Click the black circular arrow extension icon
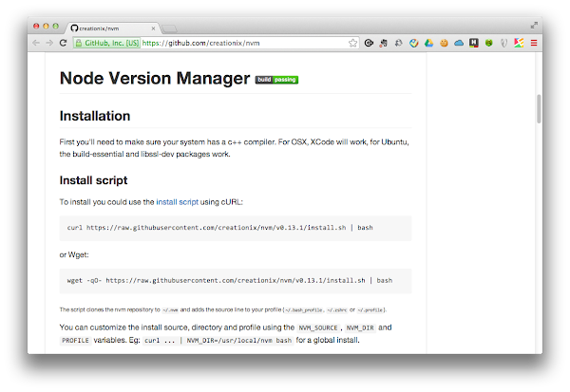Viewport: 570px width, 392px height. pos(369,43)
